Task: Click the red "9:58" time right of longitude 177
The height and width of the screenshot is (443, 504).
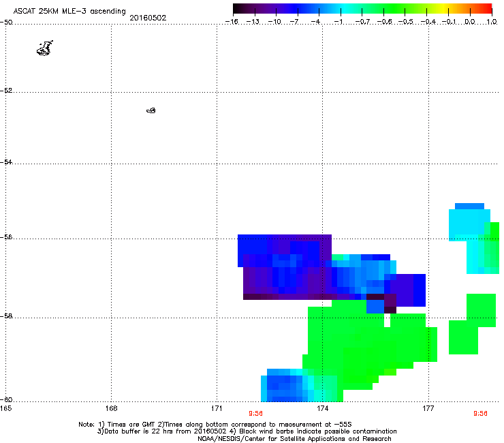Action: pyautogui.click(x=480, y=414)
